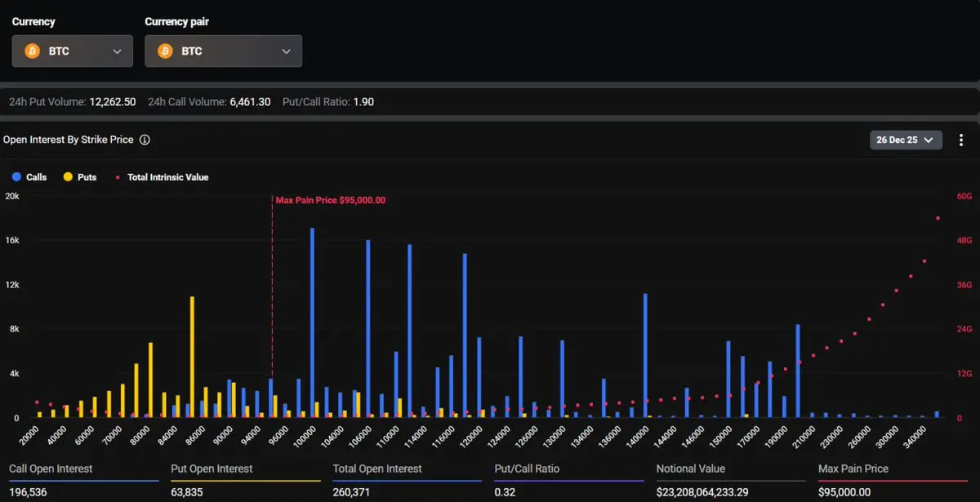Toggle Total Intrinsic Value series label
The height and width of the screenshot is (502, 980).
[167, 177]
